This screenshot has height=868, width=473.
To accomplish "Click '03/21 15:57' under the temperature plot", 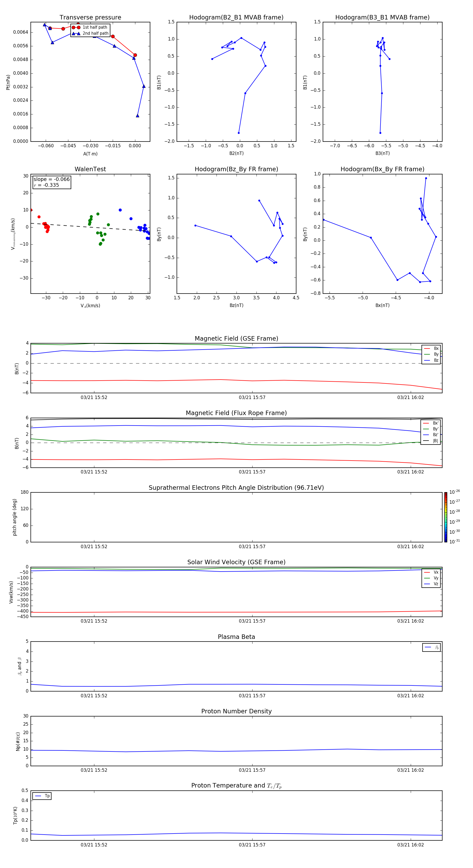I will pyautogui.click(x=252, y=845).
